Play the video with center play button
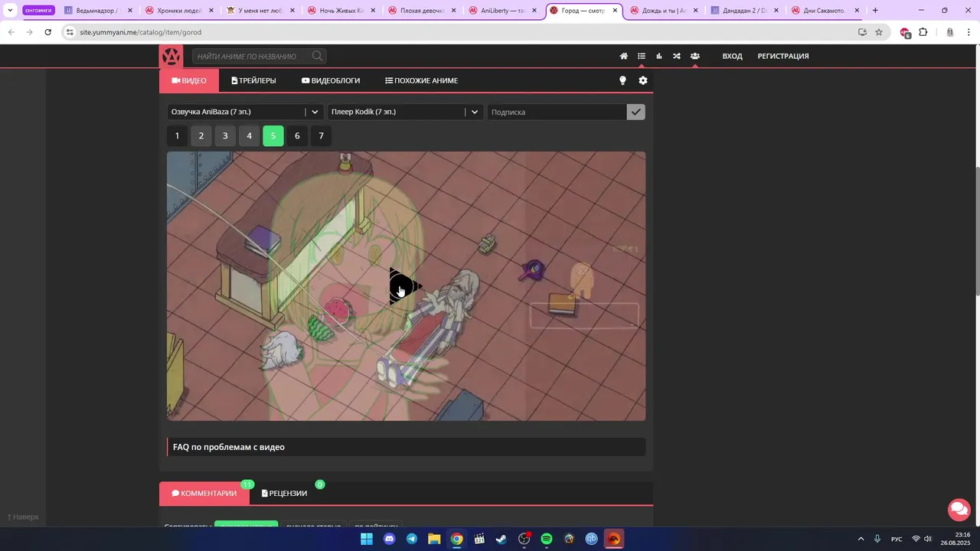Image resolution: width=980 pixels, height=551 pixels. pos(404,287)
